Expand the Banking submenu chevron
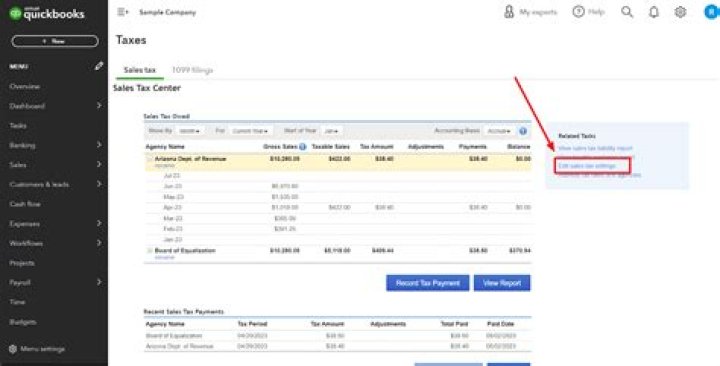The width and height of the screenshot is (720, 366). coord(99,145)
